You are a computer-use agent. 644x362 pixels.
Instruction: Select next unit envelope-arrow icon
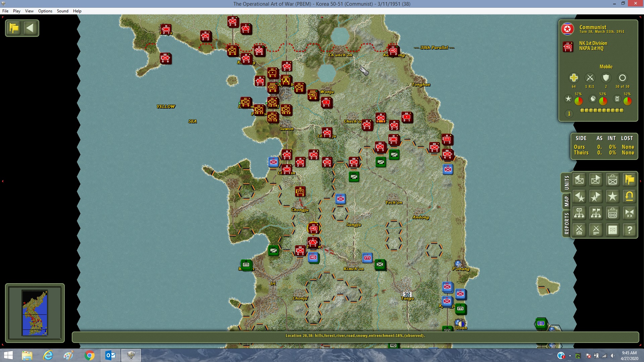tap(596, 180)
